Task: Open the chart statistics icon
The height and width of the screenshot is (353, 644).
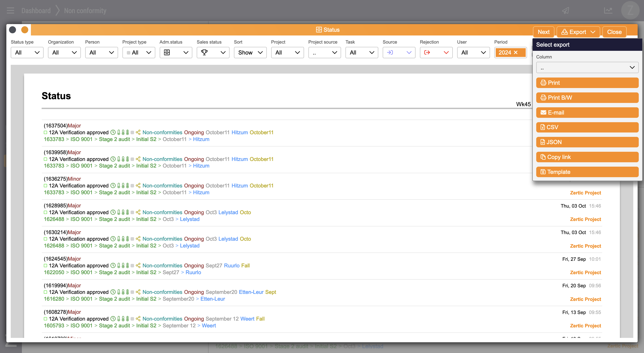Action: point(608,11)
